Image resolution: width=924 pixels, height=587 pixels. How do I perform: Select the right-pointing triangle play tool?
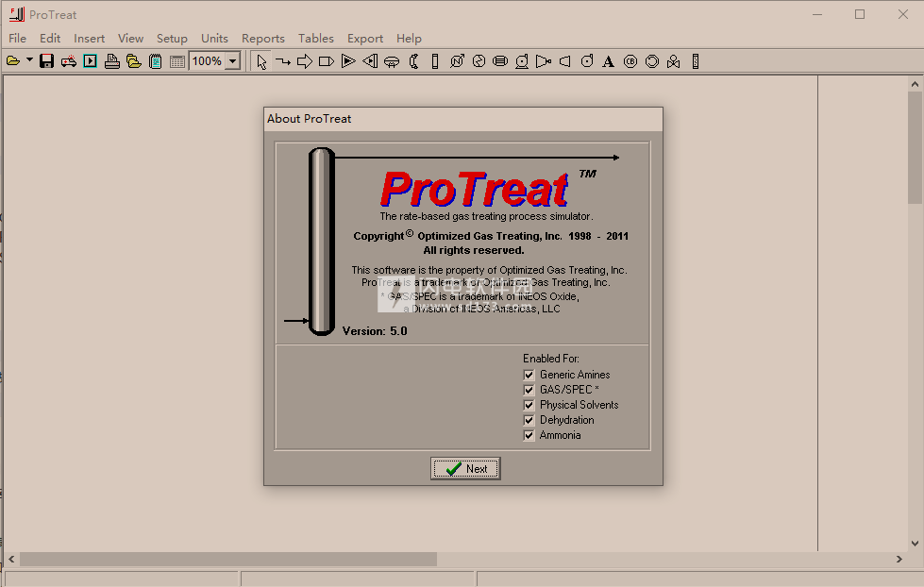[x=348, y=61]
